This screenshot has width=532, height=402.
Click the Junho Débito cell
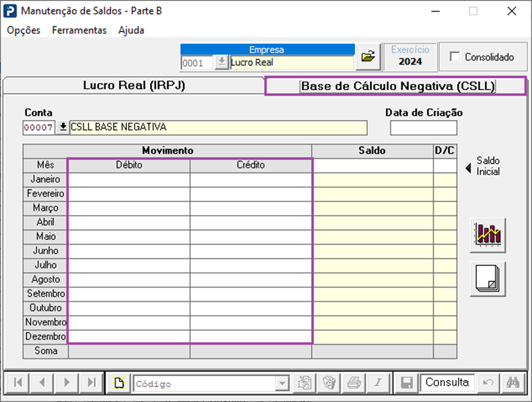(129, 251)
